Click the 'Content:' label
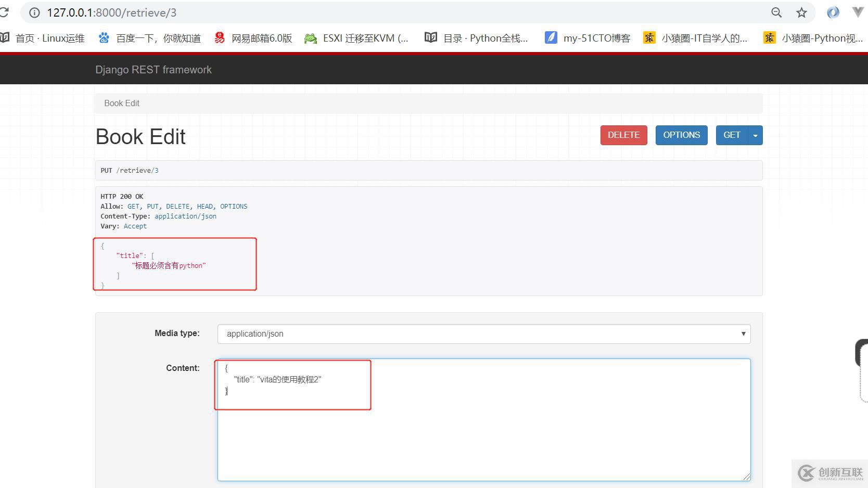This screenshot has height=488, width=868. click(x=183, y=368)
